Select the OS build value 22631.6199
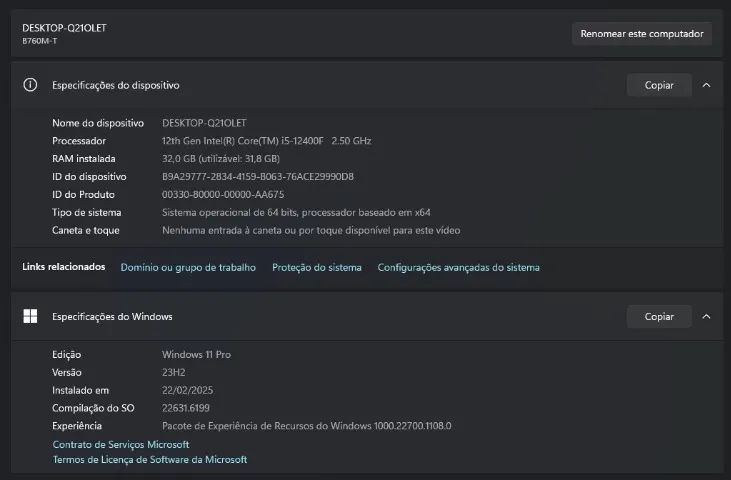Screen dimensions: 731x480 click(186, 408)
